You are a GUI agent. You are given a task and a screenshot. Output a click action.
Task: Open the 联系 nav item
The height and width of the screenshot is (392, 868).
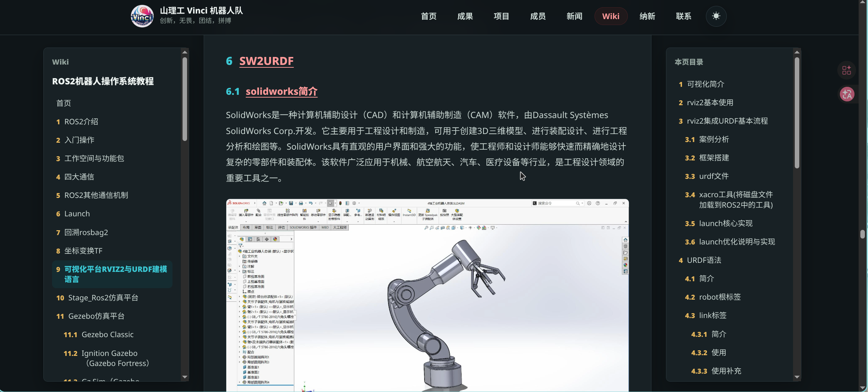point(684,16)
